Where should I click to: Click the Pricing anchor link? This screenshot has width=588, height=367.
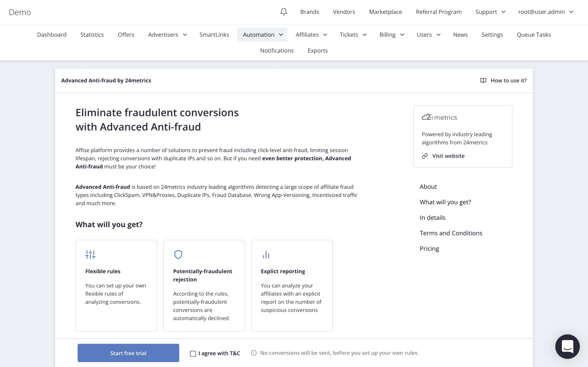click(429, 248)
